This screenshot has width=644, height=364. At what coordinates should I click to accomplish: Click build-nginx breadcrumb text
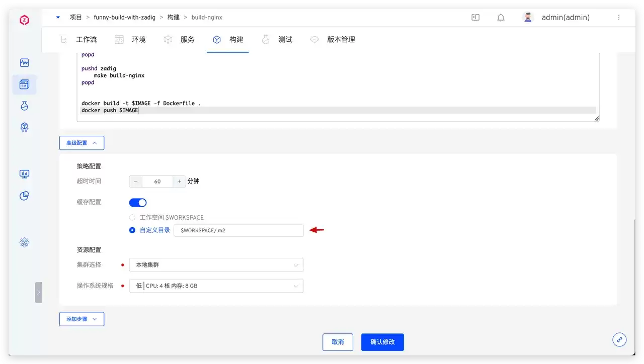click(x=207, y=17)
